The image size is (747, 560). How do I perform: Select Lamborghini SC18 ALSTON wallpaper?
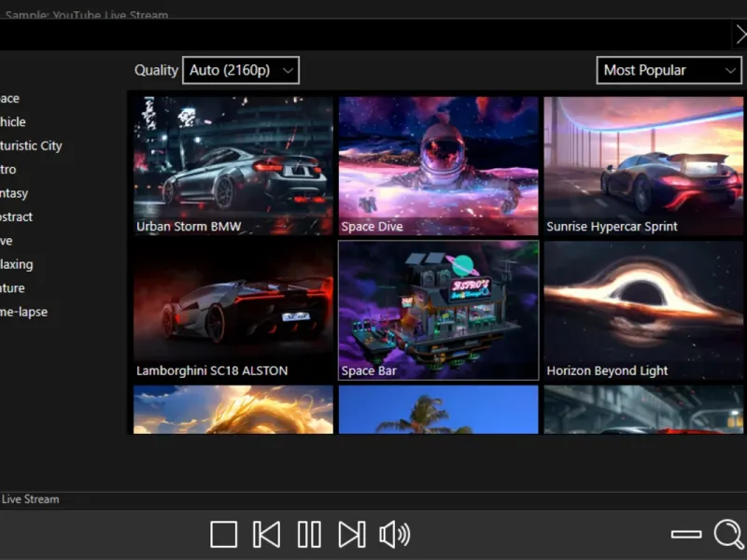[x=233, y=311]
